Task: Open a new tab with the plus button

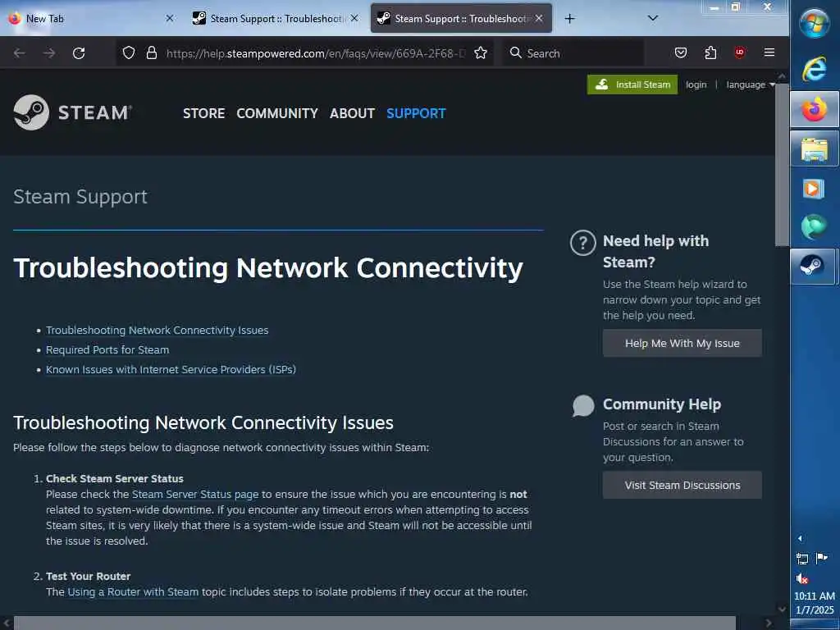Action: (x=569, y=19)
